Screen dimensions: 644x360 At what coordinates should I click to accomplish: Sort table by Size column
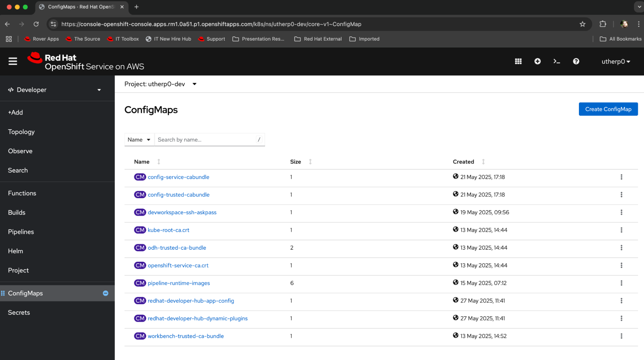point(296,162)
